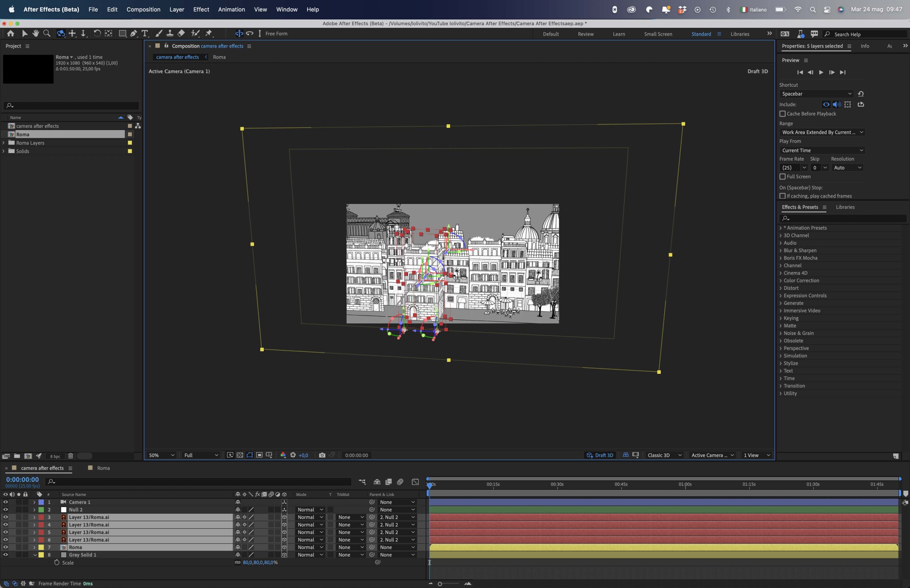
Task: Select the Selection arrow tool
Action: (25, 34)
